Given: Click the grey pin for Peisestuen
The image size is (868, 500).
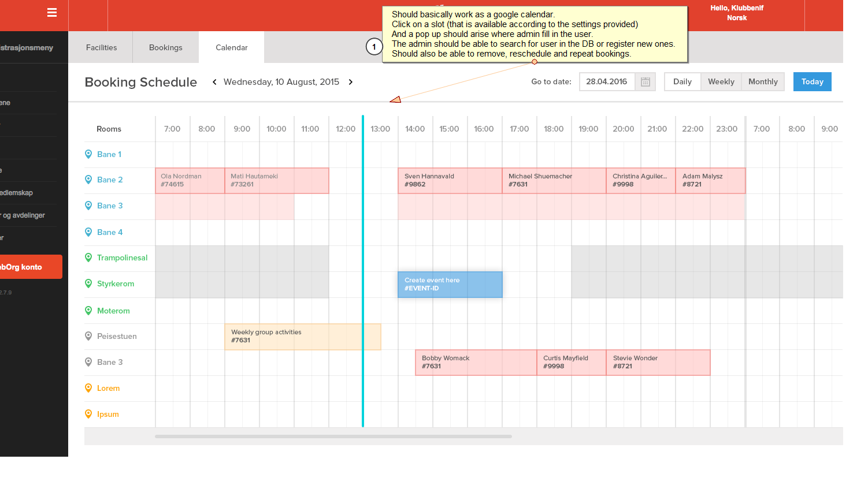Looking at the screenshot, I should (88, 336).
